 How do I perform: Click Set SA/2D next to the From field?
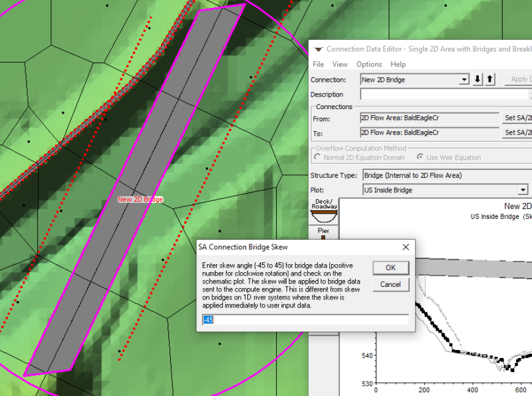point(517,119)
